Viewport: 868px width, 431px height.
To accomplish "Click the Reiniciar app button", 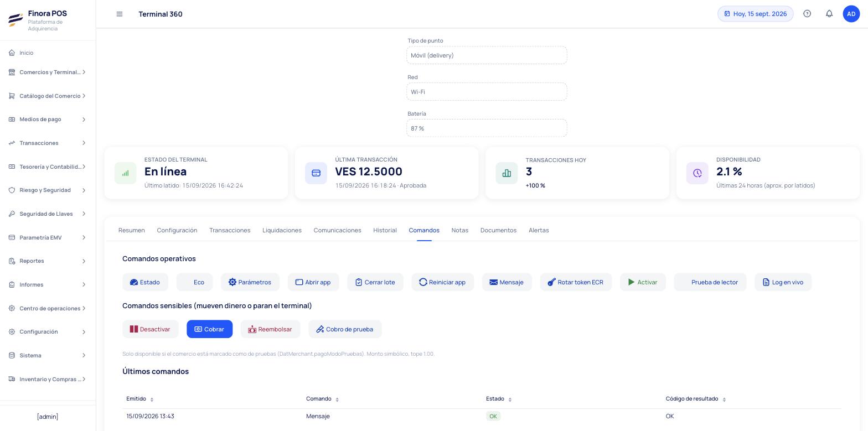I will [442, 282].
